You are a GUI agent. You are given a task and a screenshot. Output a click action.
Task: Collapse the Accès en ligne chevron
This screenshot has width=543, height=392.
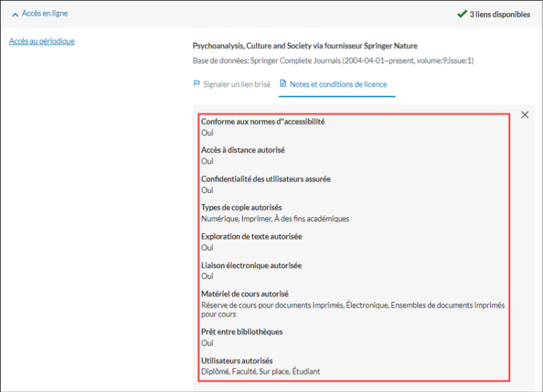coord(15,14)
